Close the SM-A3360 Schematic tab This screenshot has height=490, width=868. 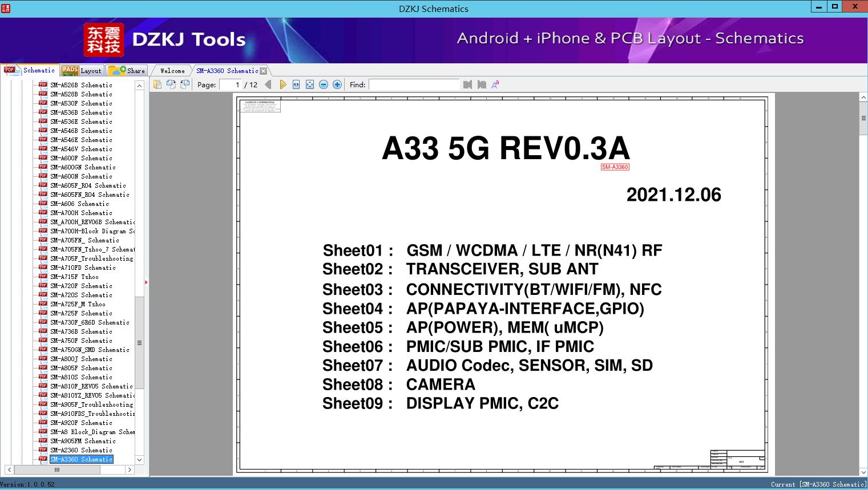tap(263, 71)
